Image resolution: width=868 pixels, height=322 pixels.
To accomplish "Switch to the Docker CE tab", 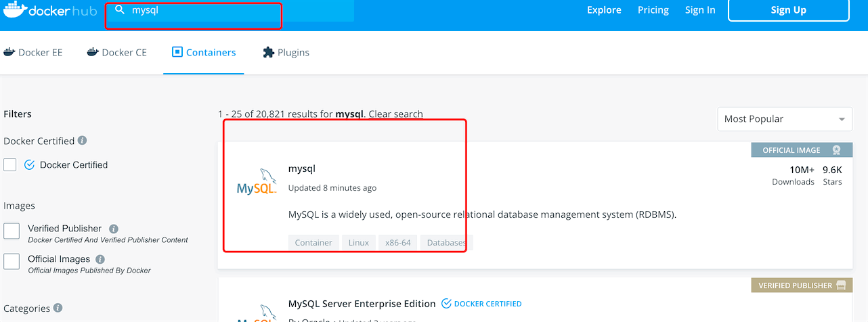I will pos(117,52).
